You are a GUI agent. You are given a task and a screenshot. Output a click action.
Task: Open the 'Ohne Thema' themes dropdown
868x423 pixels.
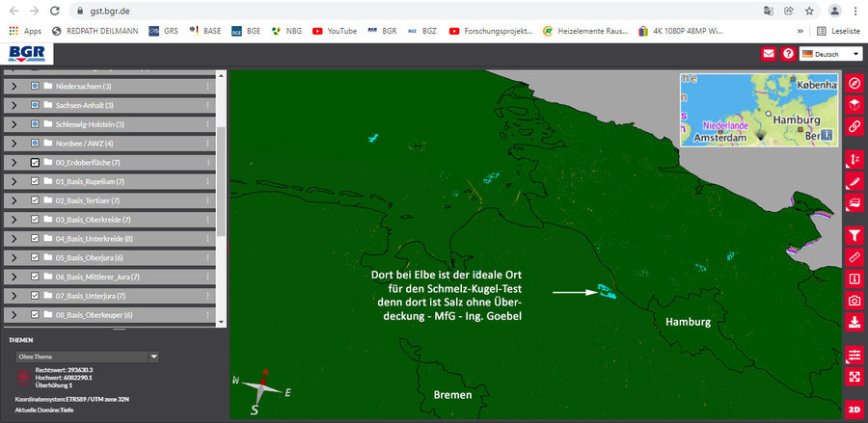click(x=87, y=357)
